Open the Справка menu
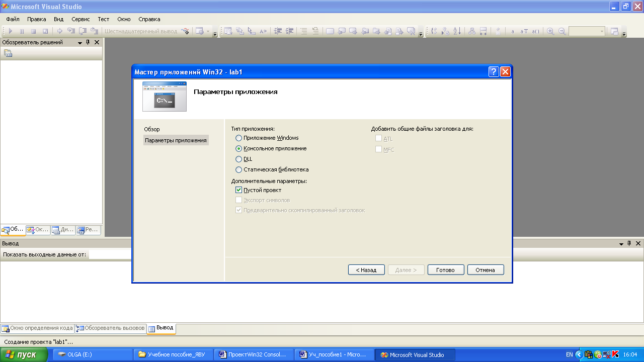 pos(149,19)
